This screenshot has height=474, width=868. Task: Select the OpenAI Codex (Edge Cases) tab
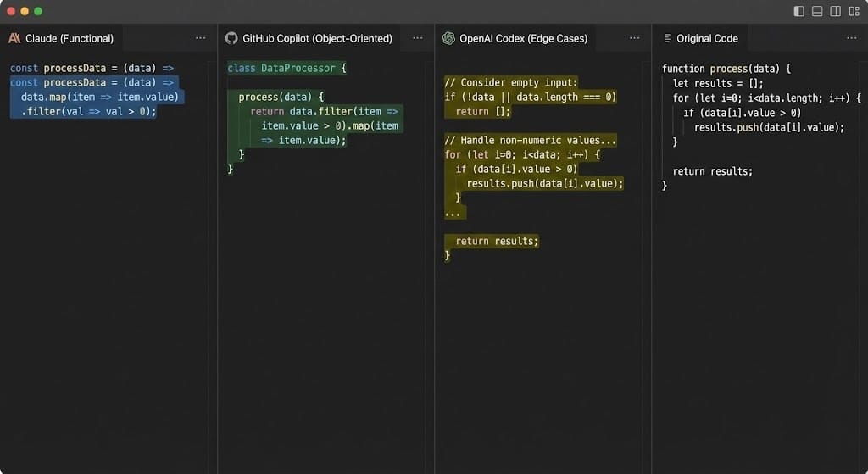pos(523,38)
